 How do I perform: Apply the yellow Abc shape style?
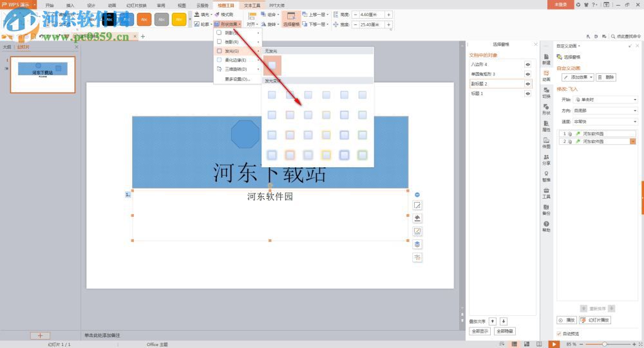pos(179,19)
